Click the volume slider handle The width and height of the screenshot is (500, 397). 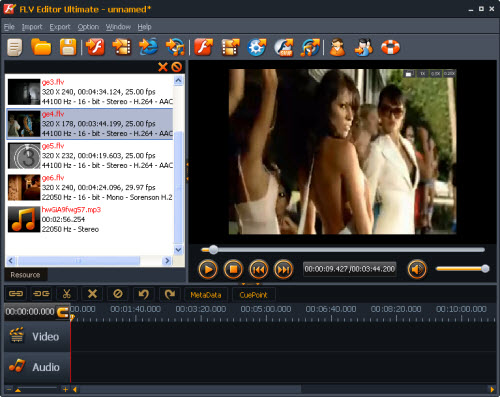[x=485, y=268]
